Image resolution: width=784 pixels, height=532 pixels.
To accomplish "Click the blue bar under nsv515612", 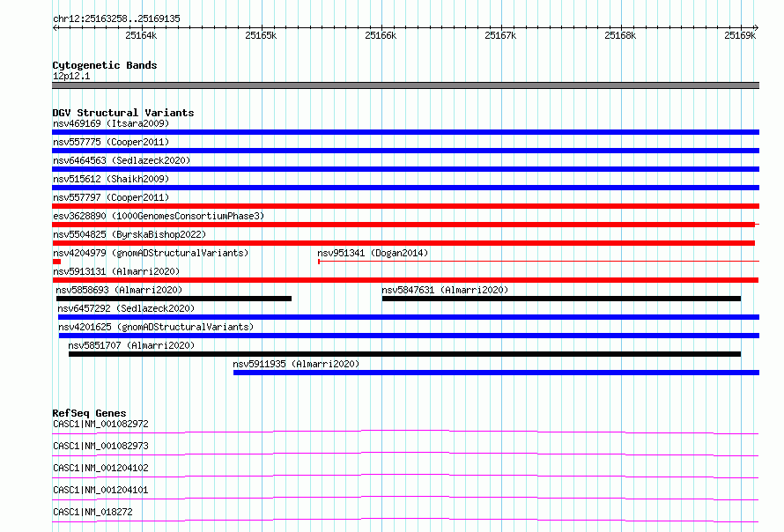I will [405, 188].
